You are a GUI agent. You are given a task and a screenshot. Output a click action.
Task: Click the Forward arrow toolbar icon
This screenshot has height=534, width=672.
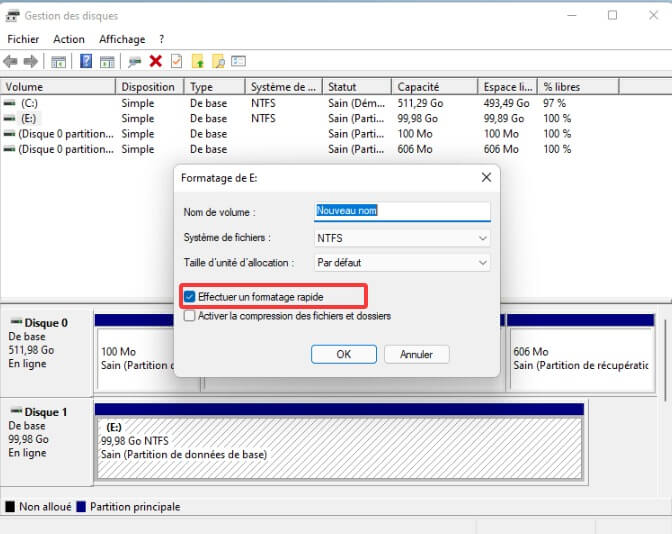30,62
